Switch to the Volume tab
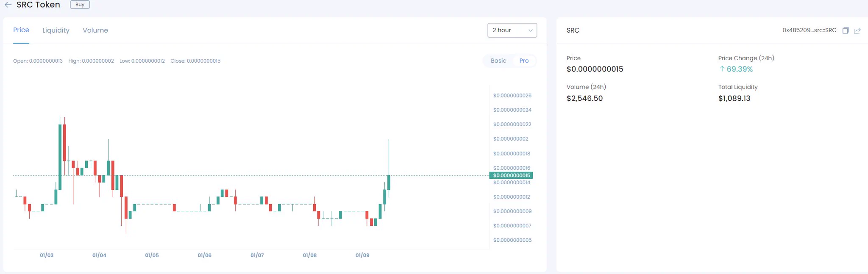Image resolution: width=868 pixels, height=274 pixels. (x=95, y=30)
